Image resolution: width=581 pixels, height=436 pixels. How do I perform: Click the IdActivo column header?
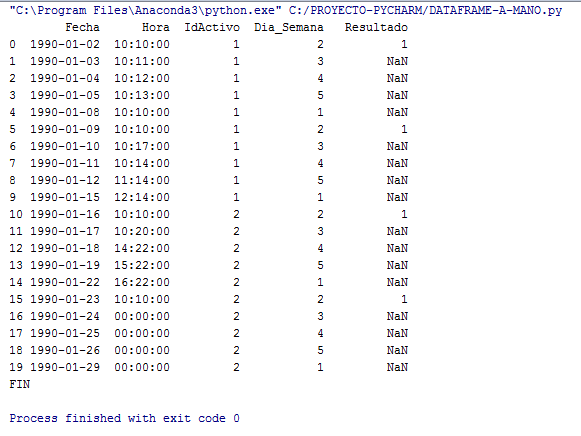point(212,27)
